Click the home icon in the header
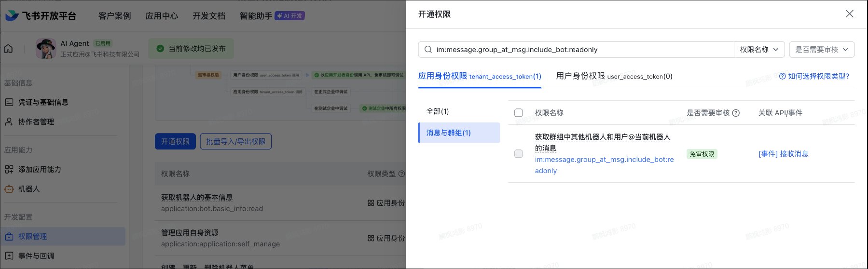The width and height of the screenshot is (868, 269). (8, 49)
